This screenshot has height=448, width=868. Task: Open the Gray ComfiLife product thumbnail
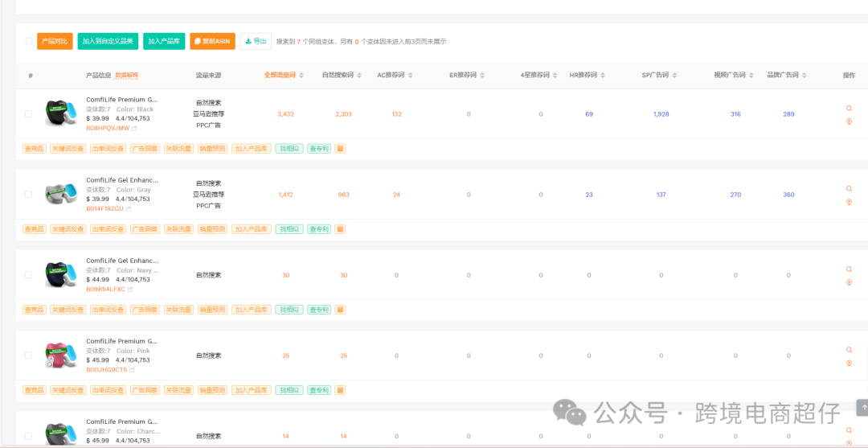click(60, 194)
